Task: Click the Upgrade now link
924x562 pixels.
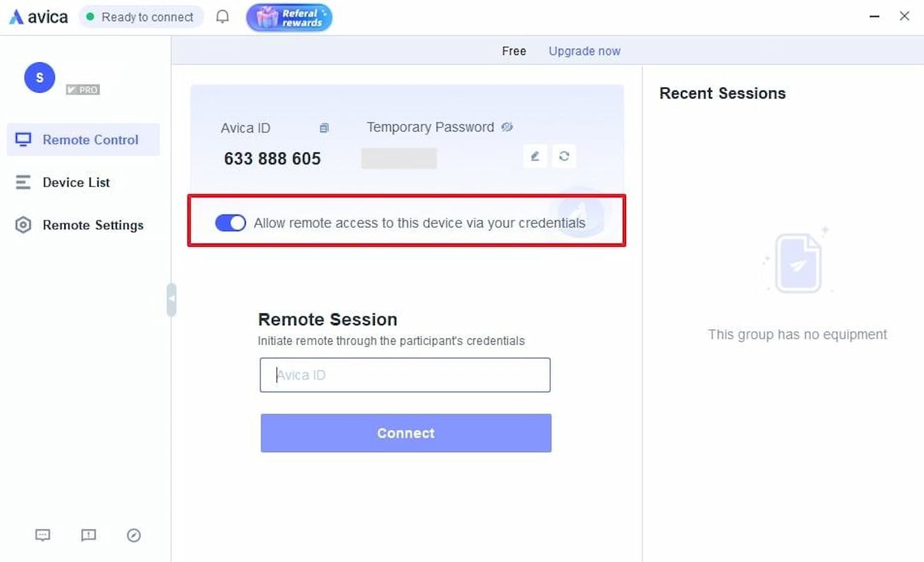Action: click(x=584, y=51)
